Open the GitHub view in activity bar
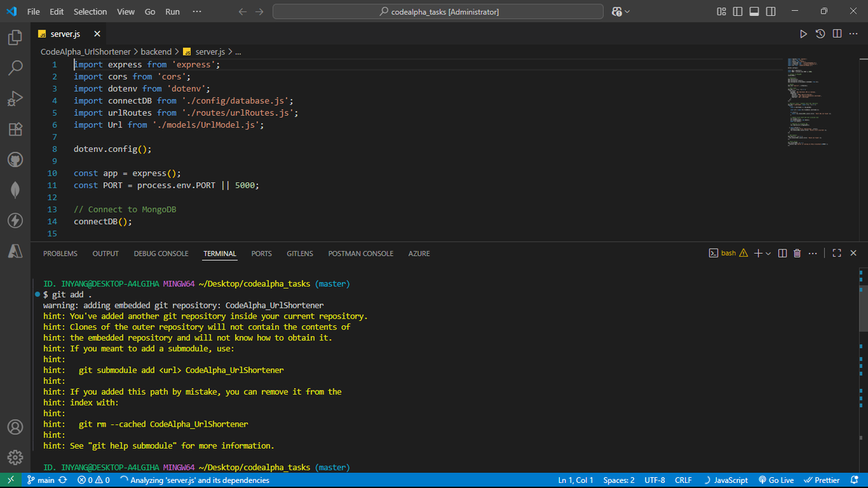The width and height of the screenshot is (868, 488). 15,160
